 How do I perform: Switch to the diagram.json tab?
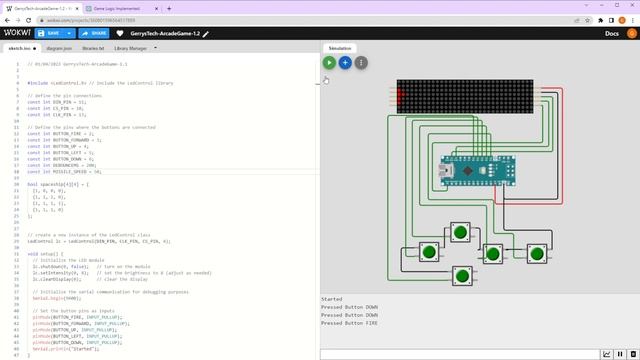59,48
